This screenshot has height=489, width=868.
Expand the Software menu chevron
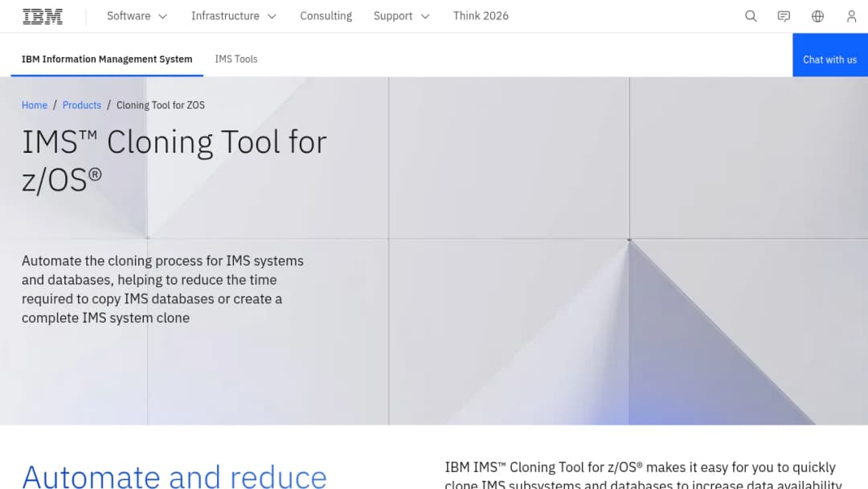162,17
